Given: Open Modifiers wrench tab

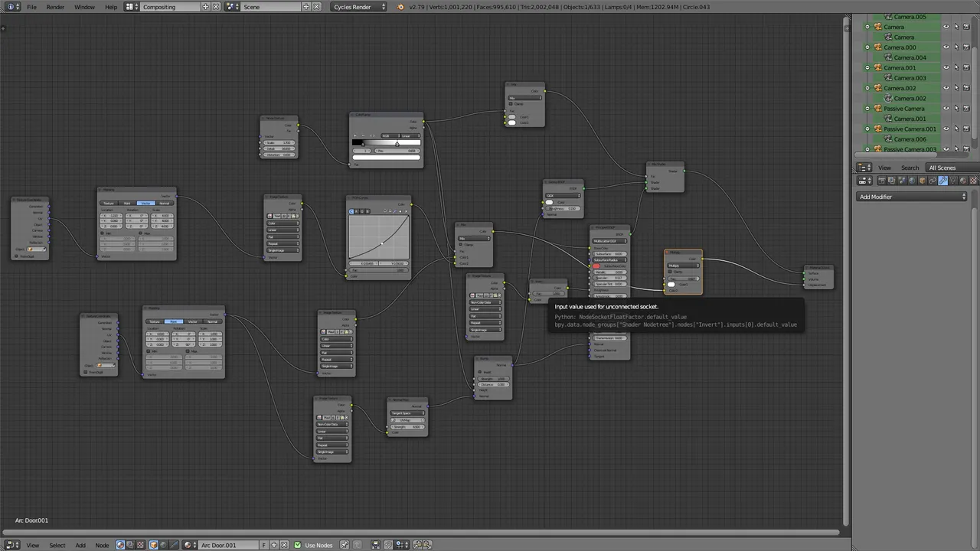Looking at the screenshot, I should pos(942,181).
